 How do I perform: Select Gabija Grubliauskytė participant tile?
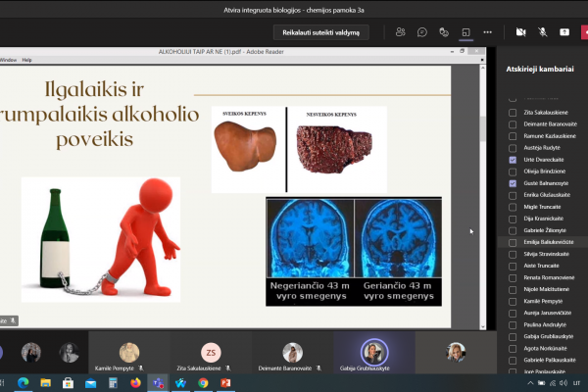click(374, 353)
